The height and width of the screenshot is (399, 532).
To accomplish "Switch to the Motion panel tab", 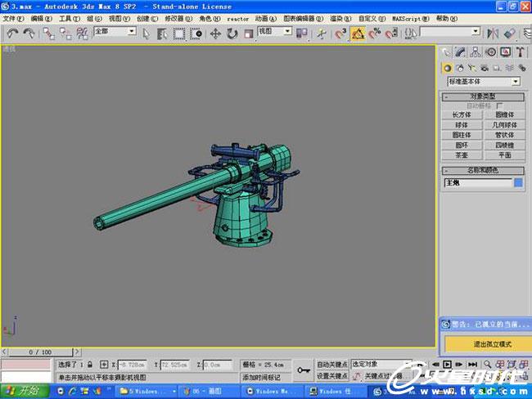I will click(490, 52).
